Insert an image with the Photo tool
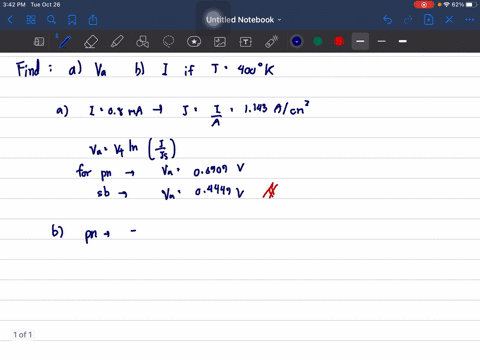Viewport: 480px width, 360px height. [220, 42]
